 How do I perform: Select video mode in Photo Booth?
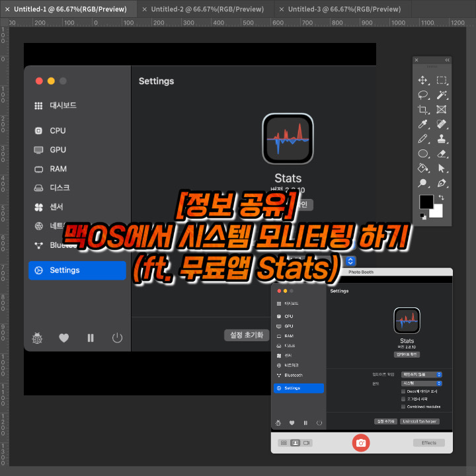point(307,443)
